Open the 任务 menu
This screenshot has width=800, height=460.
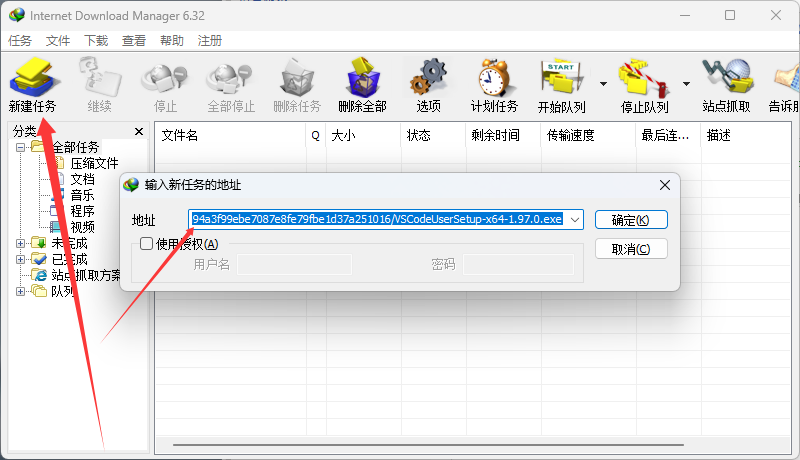pyautogui.click(x=20, y=41)
